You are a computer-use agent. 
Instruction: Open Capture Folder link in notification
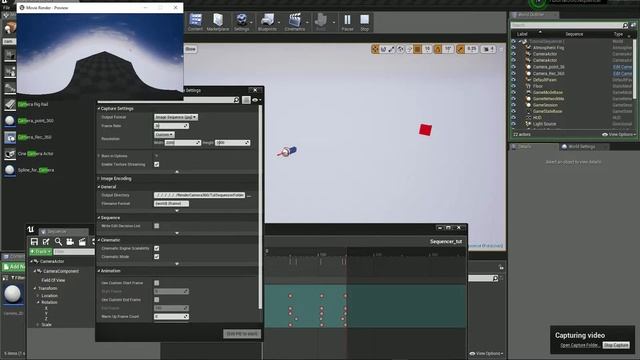[x=579, y=345]
